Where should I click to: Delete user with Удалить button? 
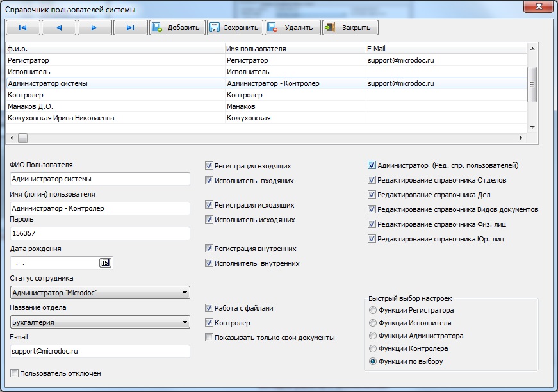tap(293, 28)
